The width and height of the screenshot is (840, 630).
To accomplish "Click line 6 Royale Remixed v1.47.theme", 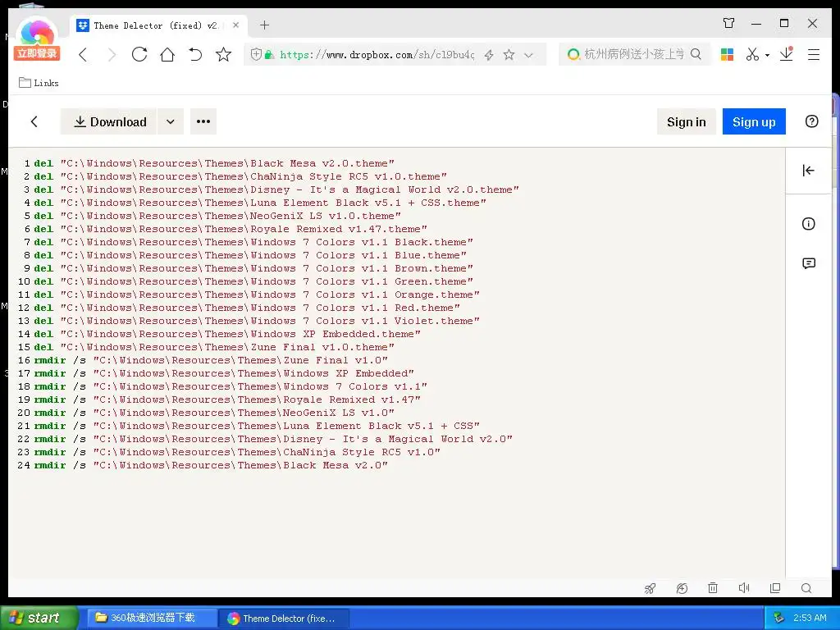I will click(231, 229).
